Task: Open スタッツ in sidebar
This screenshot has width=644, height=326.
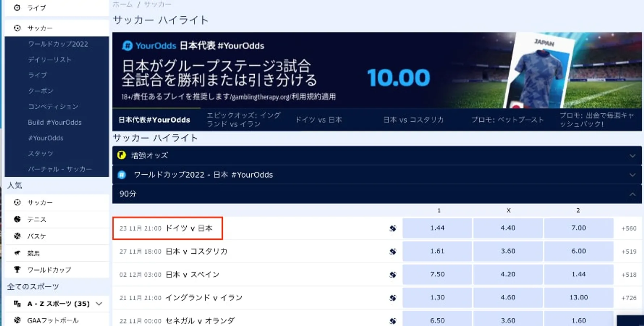Action: pos(41,154)
